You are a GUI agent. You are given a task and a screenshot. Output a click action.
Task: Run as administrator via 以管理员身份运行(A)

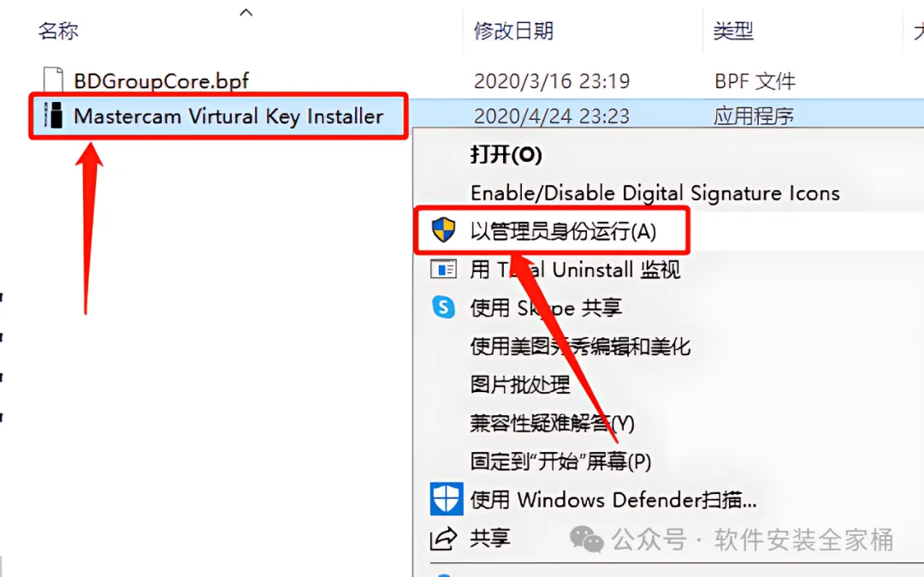tap(563, 232)
